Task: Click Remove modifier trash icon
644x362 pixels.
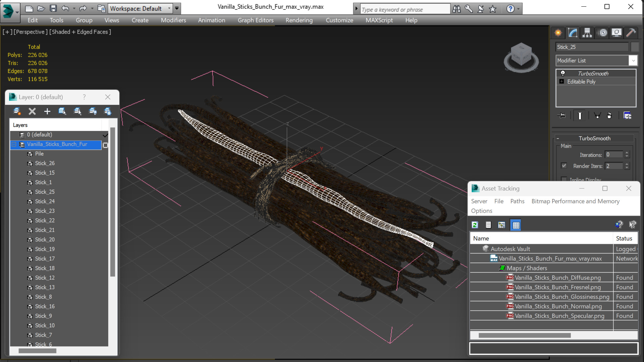Action: click(x=609, y=116)
